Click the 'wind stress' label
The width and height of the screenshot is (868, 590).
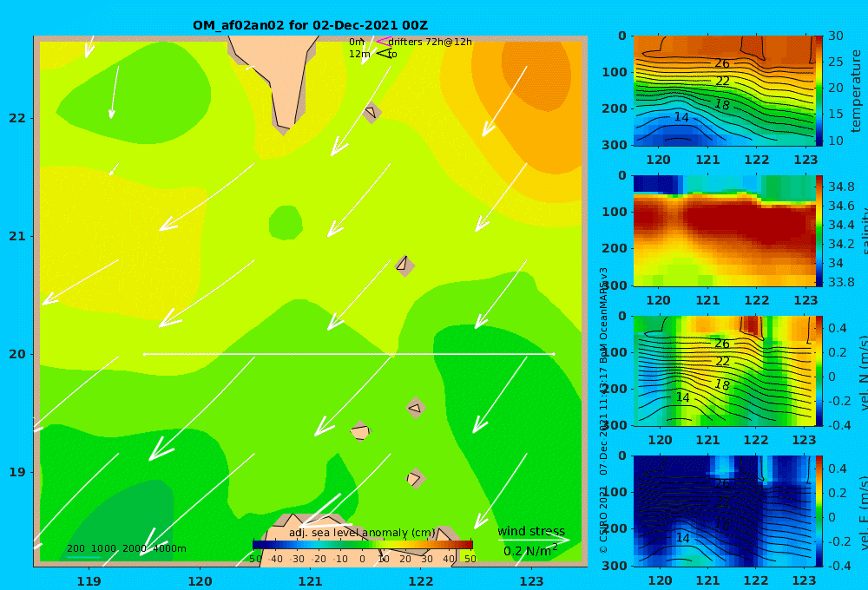[531, 531]
